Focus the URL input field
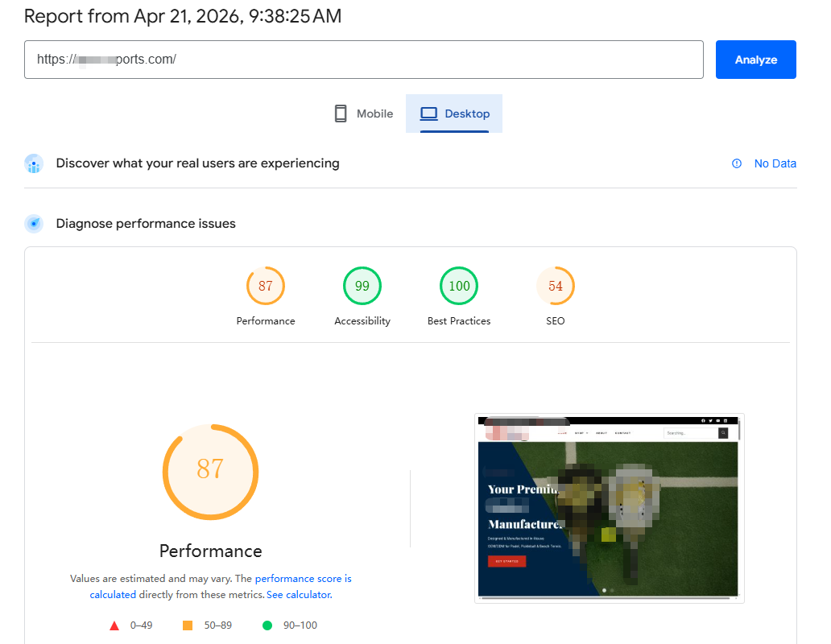 click(364, 60)
